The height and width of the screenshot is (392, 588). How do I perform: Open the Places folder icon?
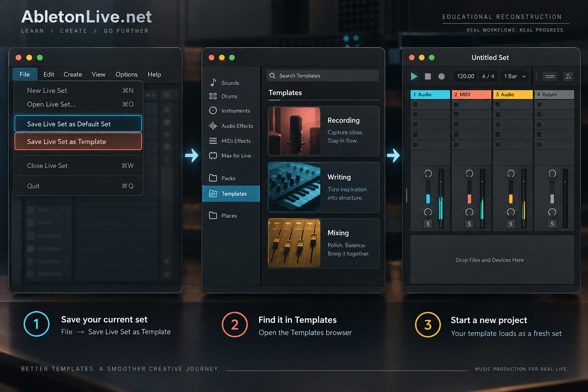point(213,216)
